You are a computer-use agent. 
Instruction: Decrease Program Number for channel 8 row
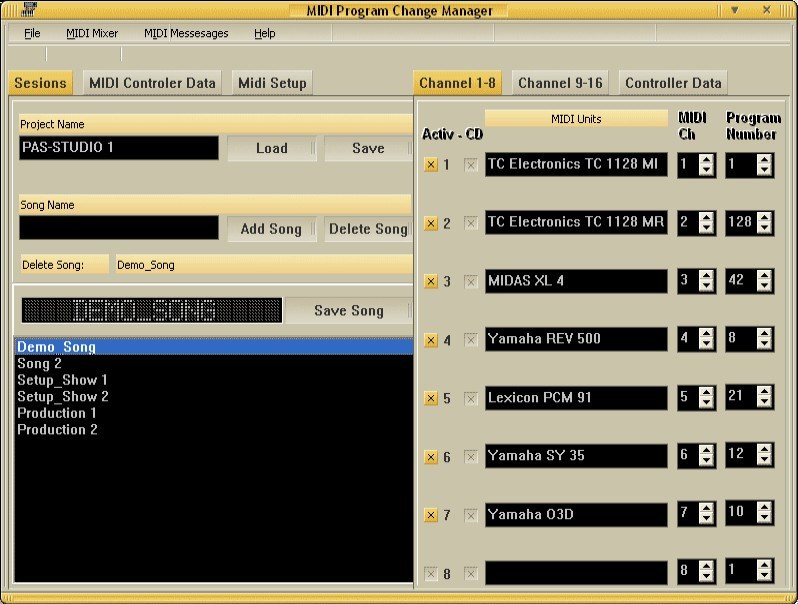tap(764, 578)
